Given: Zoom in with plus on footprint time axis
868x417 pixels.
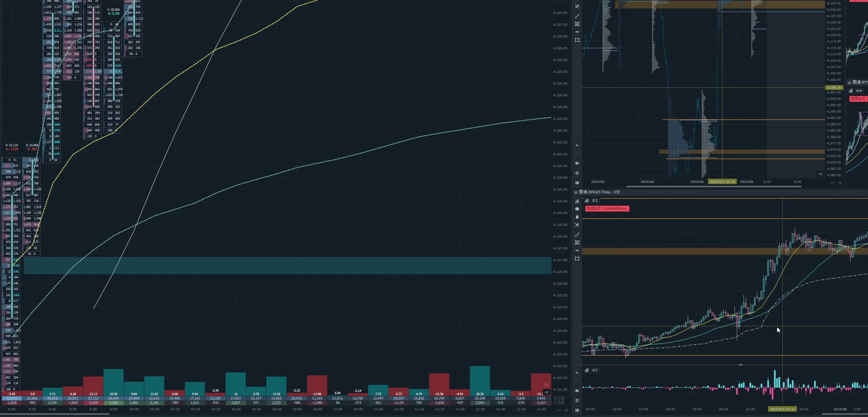Looking at the screenshot, I should point(566,410).
